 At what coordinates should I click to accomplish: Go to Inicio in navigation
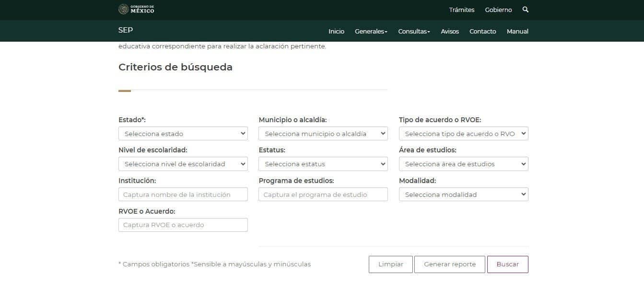tap(336, 31)
